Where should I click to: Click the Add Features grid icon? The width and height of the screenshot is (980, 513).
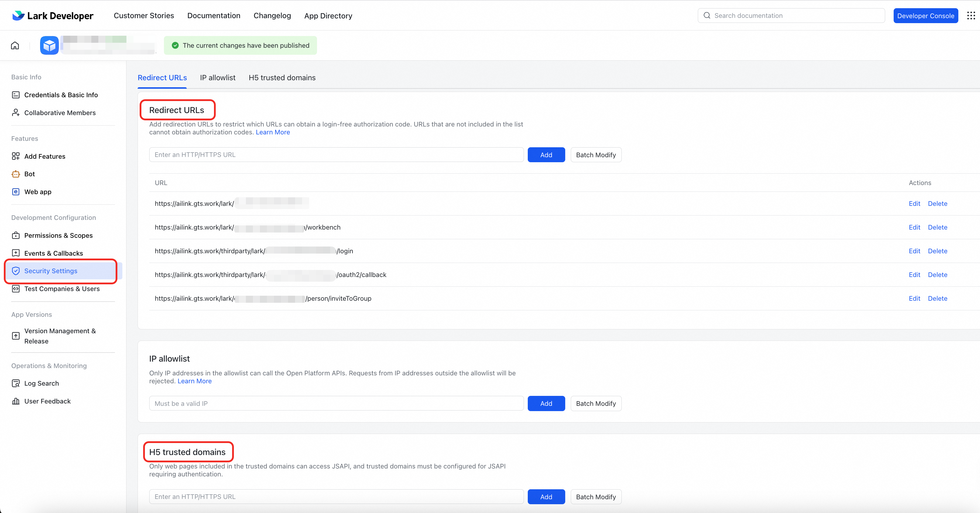(16, 156)
